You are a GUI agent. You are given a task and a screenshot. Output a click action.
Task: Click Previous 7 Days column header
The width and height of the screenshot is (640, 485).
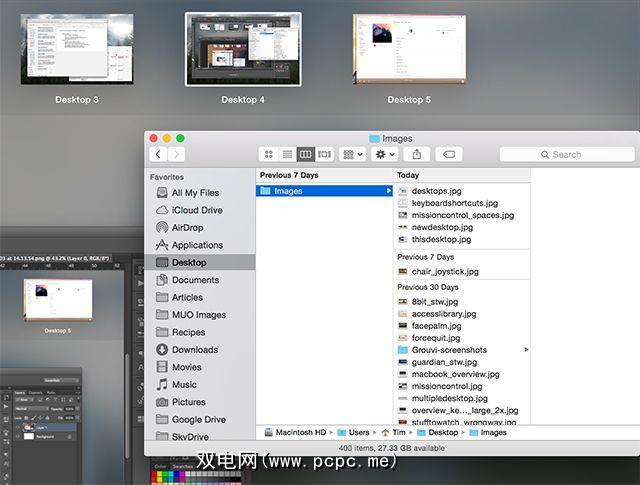coord(289,175)
